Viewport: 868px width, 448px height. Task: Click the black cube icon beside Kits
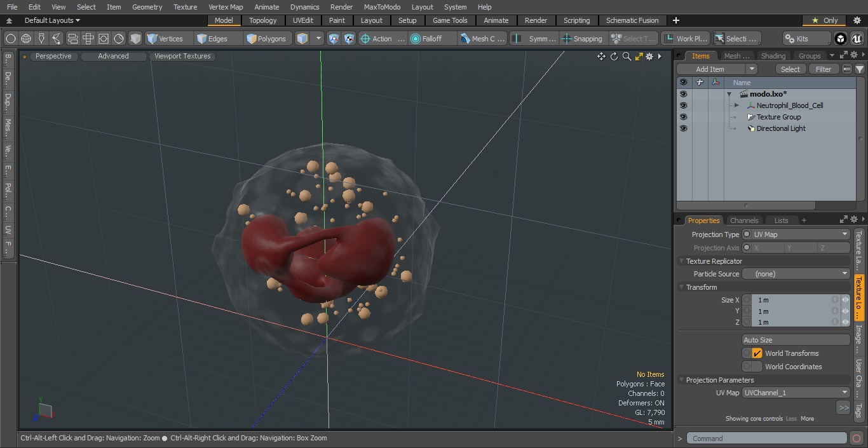coord(840,39)
